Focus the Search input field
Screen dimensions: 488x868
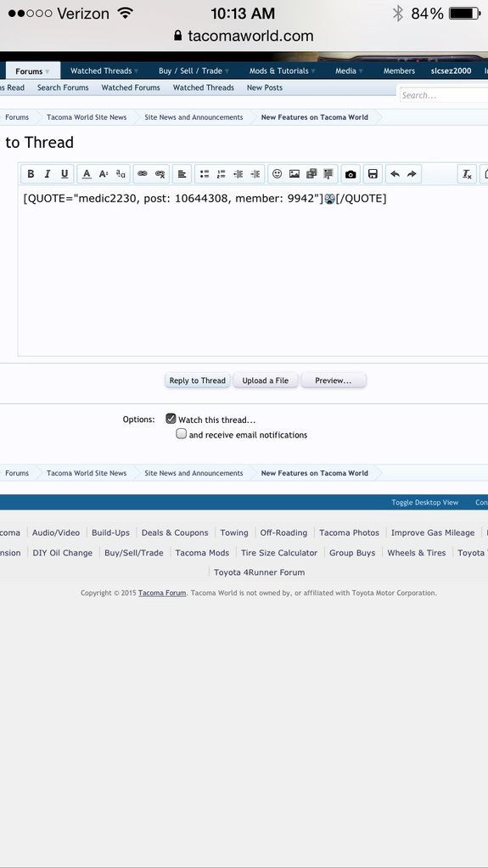point(444,95)
